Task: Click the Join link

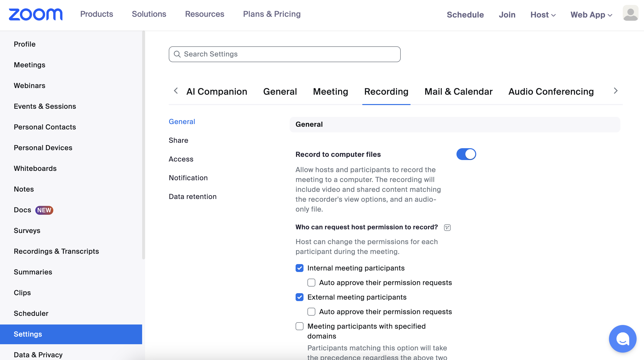Action: [507, 15]
